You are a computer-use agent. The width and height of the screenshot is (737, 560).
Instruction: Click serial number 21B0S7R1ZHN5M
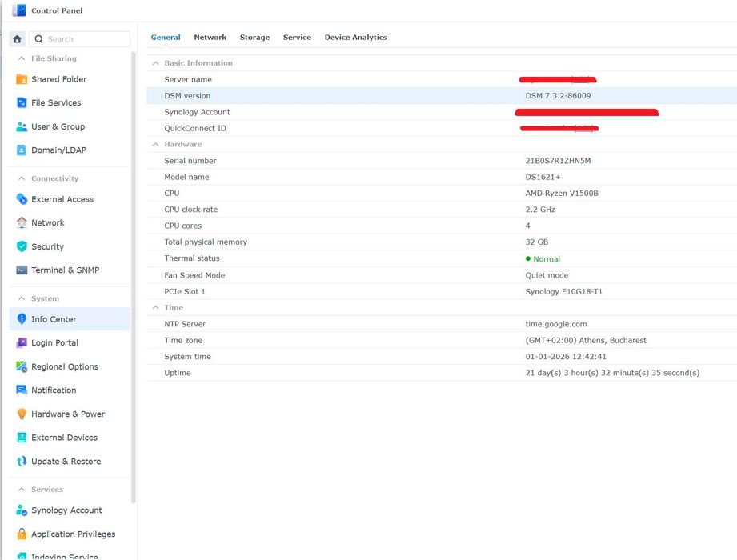pyautogui.click(x=558, y=161)
